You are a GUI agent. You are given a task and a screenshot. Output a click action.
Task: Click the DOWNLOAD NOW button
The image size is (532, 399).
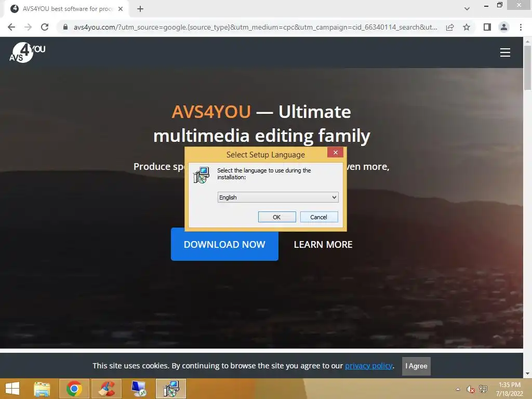coord(224,244)
